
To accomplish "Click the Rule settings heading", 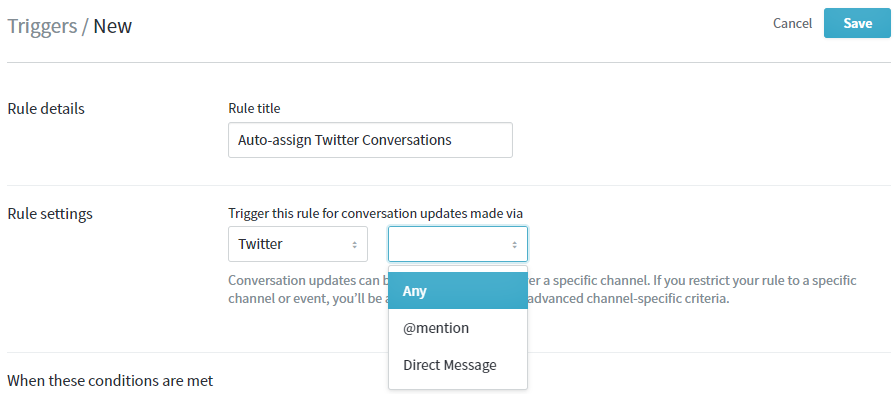I will pos(50,214).
